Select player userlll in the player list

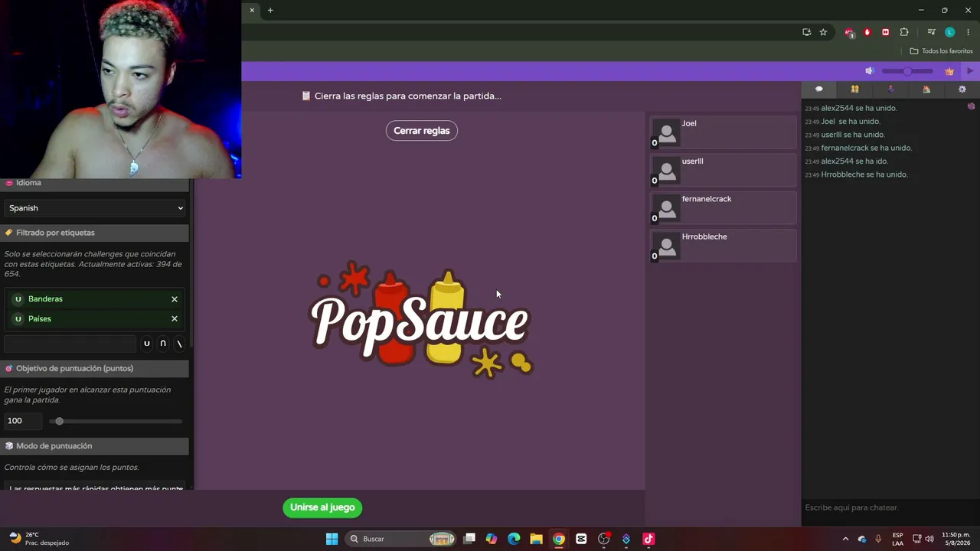(x=724, y=170)
